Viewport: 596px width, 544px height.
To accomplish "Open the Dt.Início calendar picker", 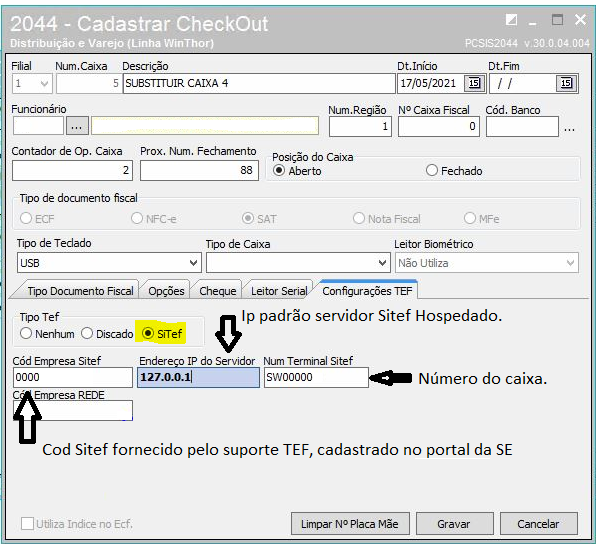I will (x=474, y=83).
